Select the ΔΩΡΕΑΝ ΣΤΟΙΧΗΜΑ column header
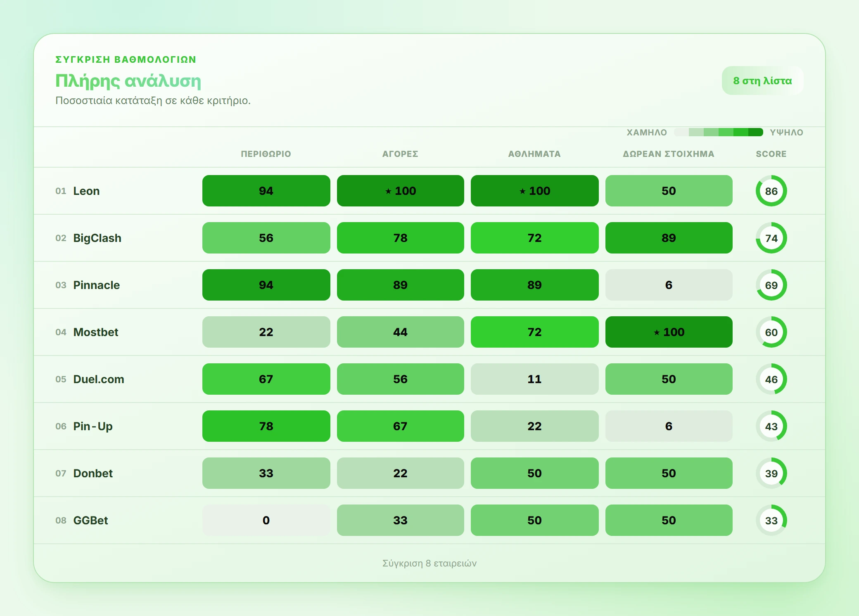The image size is (859, 616). click(669, 154)
